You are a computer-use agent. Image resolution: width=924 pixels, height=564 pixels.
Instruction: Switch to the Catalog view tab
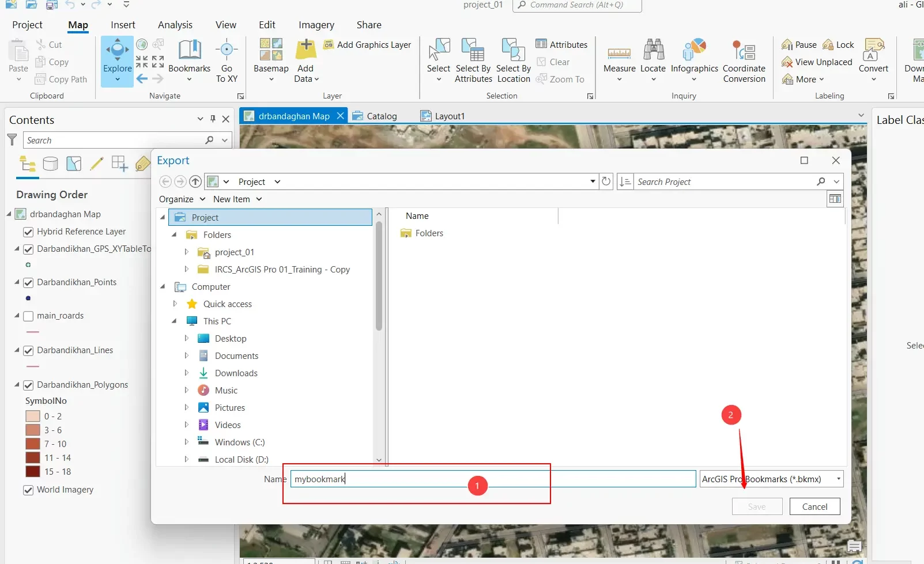375,116
